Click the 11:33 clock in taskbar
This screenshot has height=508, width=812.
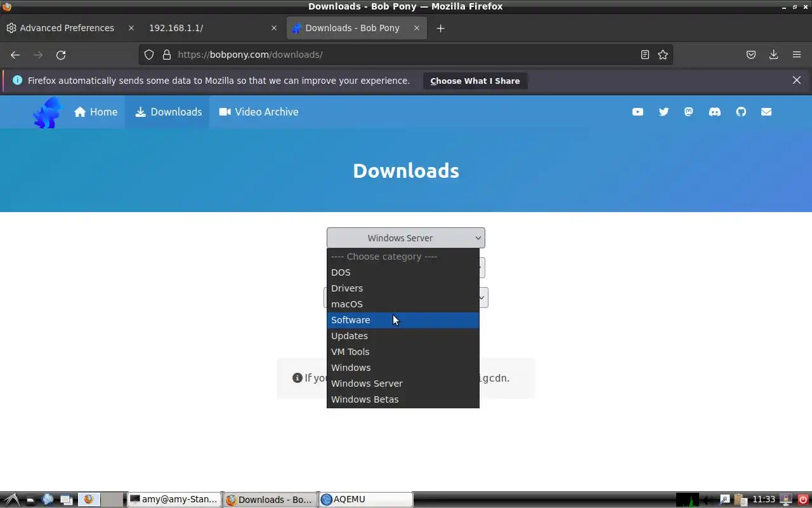764,499
